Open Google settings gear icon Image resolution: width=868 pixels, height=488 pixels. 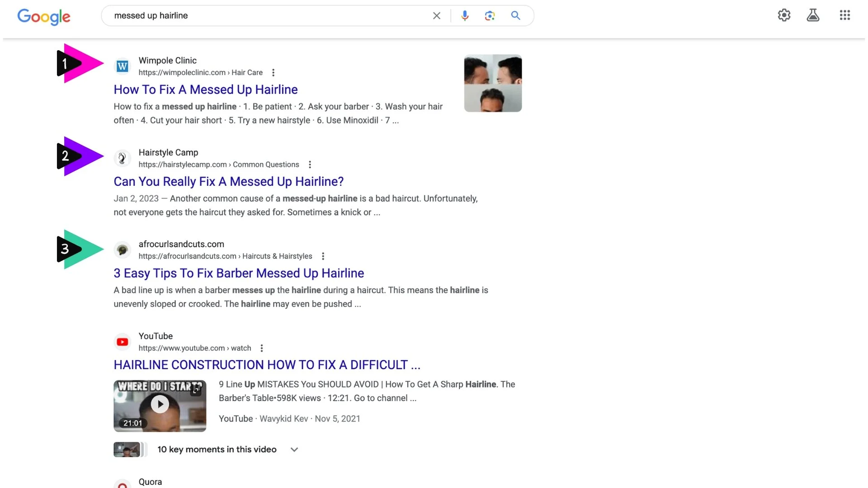click(x=784, y=15)
